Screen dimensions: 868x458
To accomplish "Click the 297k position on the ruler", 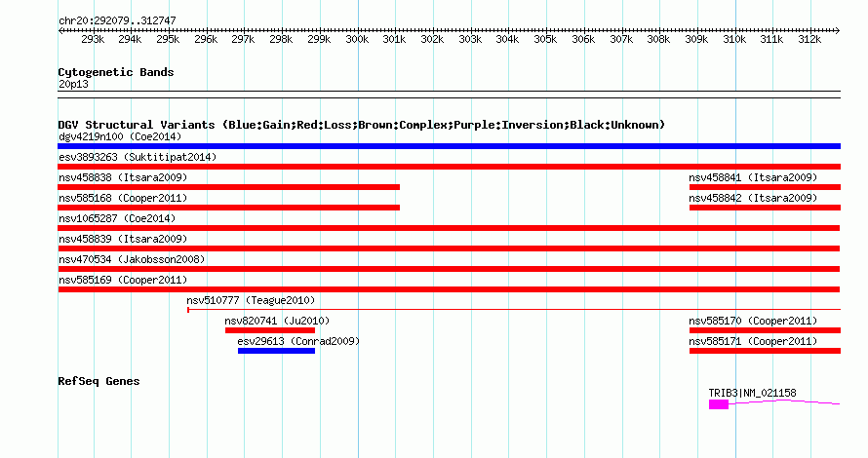I will [x=243, y=39].
